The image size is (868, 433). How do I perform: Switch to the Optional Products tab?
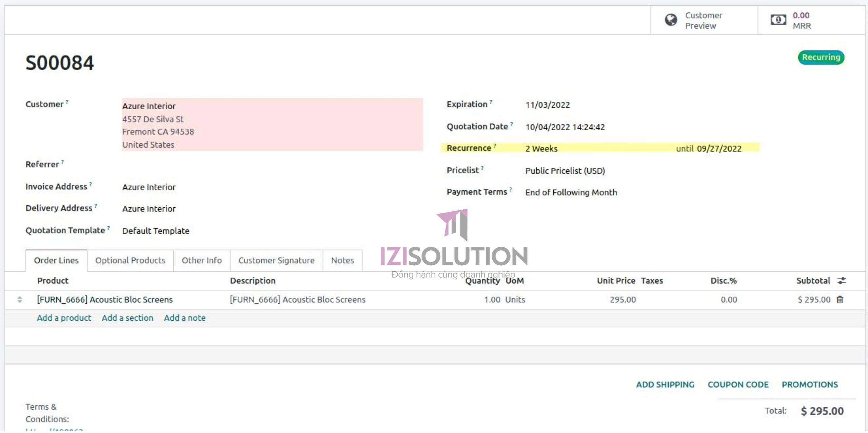coord(130,260)
